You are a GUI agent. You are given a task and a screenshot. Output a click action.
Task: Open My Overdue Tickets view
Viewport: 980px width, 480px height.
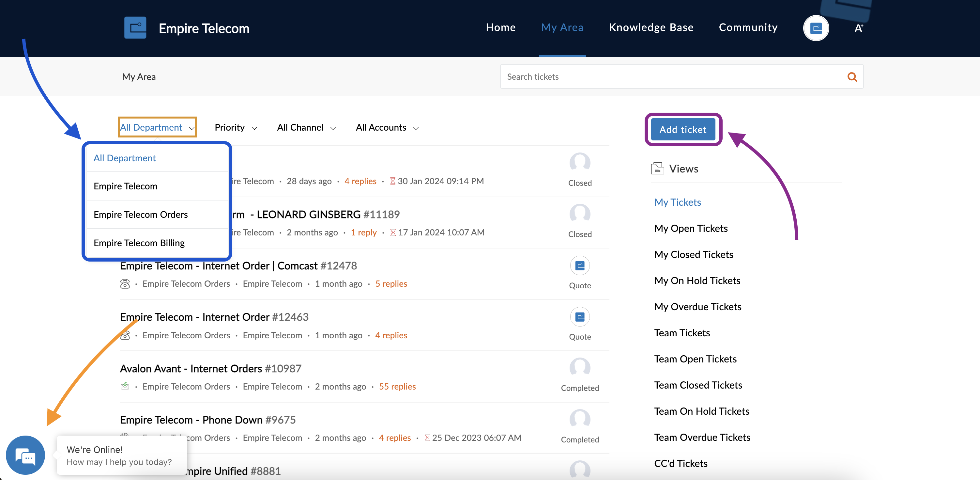698,307
